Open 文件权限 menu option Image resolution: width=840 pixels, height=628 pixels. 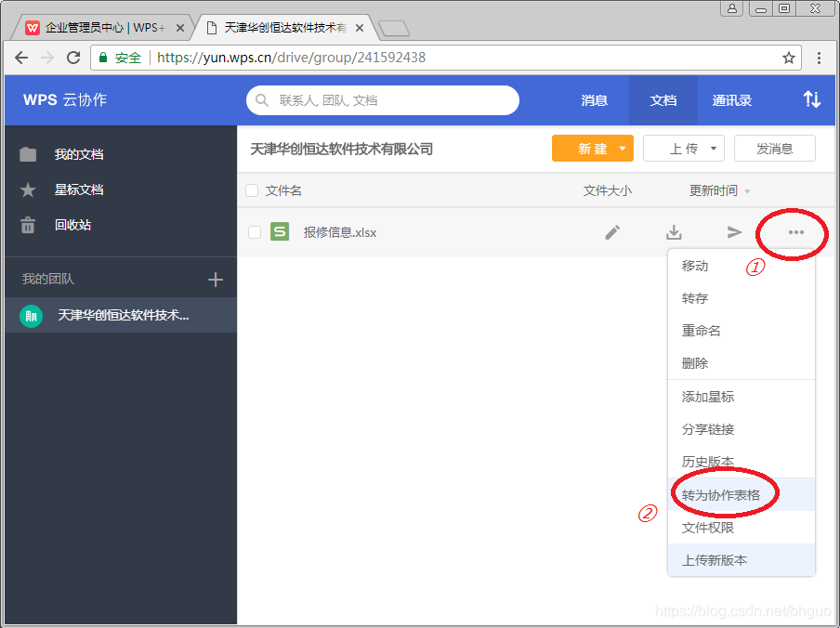(x=742, y=528)
